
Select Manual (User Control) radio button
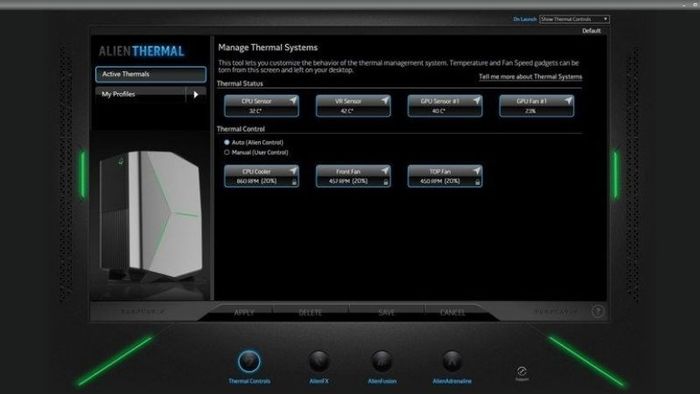(x=227, y=152)
